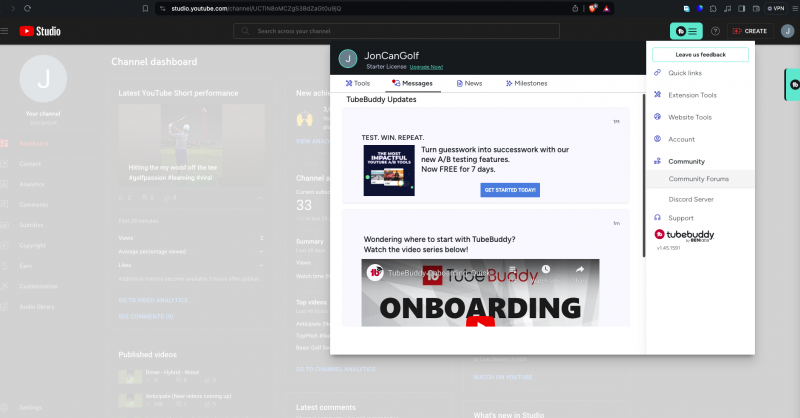Open Account from TubeBuddy side menu

point(681,139)
